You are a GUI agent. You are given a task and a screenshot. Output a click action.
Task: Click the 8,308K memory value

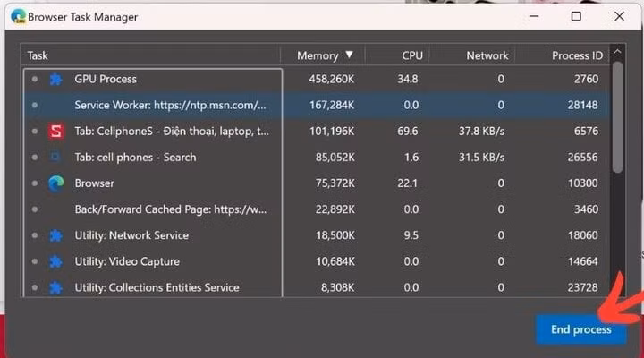(337, 287)
